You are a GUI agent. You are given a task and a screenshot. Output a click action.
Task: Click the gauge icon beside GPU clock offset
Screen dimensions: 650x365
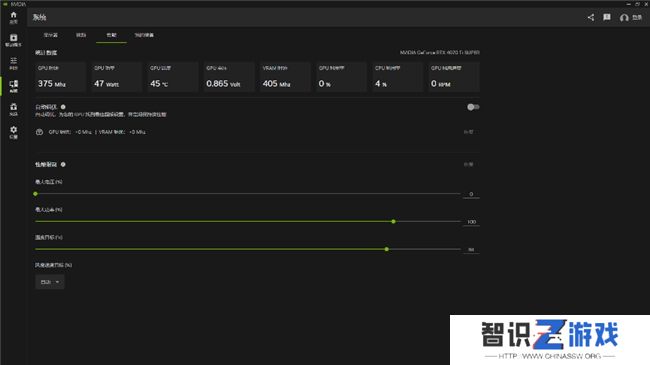[39, 132]
